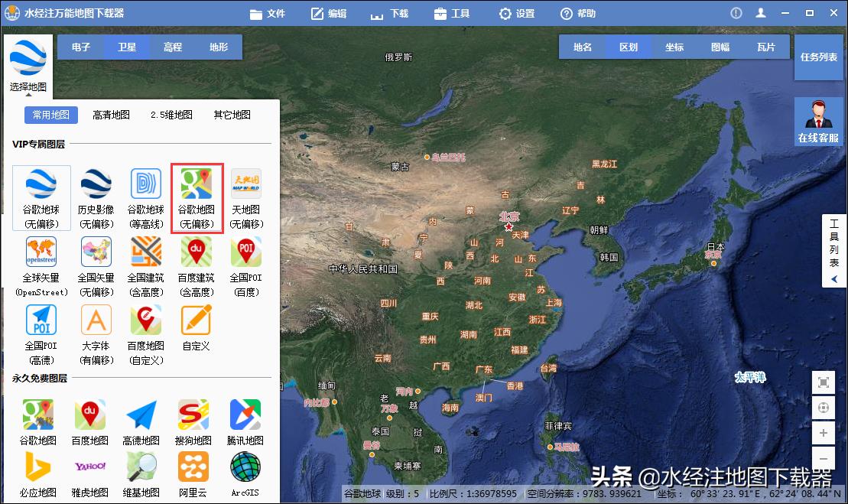Image resolution: width=848 pixels, height=504 pixels.
Task: Open the OpenStreet 全球矢量 layer
Action: 41,265
